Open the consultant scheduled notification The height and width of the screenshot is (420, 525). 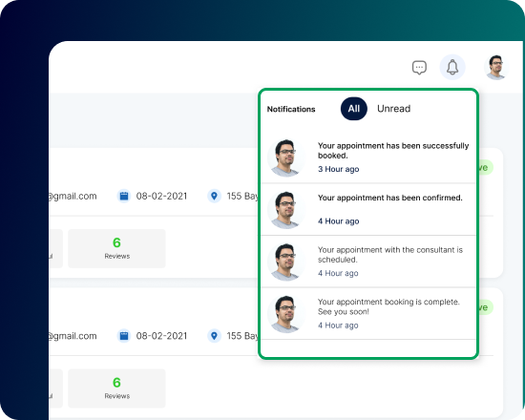[368, 262]
